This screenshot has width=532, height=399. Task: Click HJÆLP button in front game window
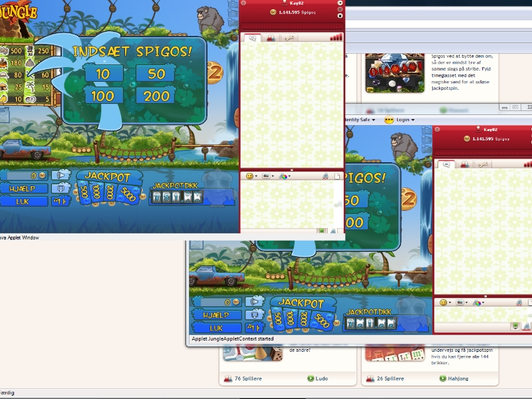pos(25,188)
